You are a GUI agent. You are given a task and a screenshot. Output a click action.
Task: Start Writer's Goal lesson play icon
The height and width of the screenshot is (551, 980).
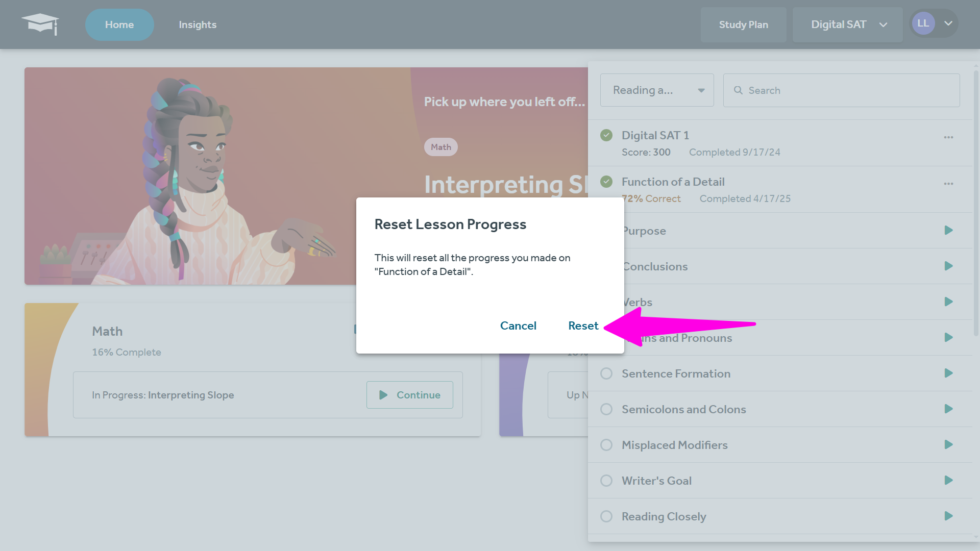[948, 481]
